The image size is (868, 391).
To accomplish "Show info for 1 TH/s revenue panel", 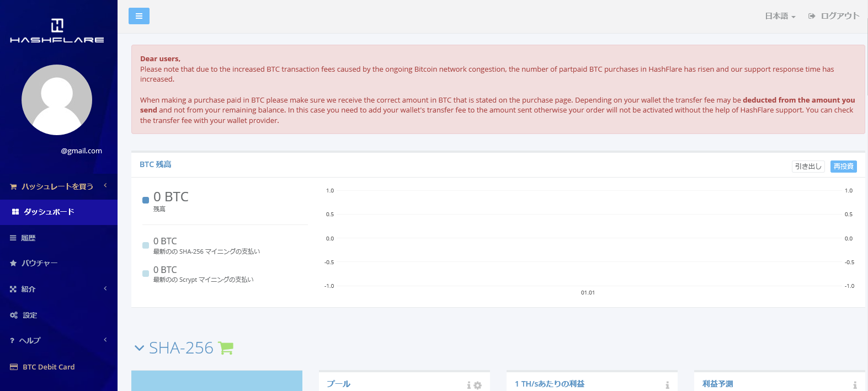I will (667, 385).
